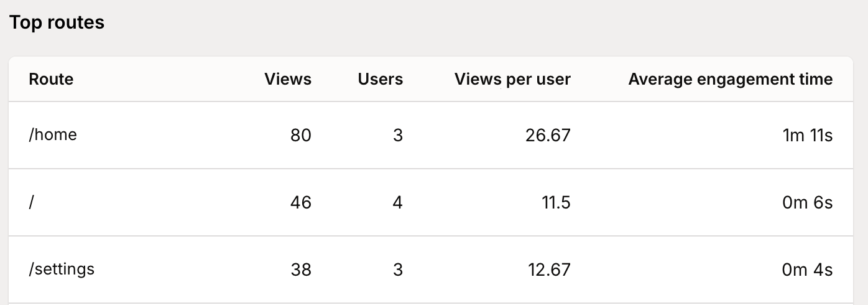
Task: Click the 4 users cell
Action: tap(398, 202)
